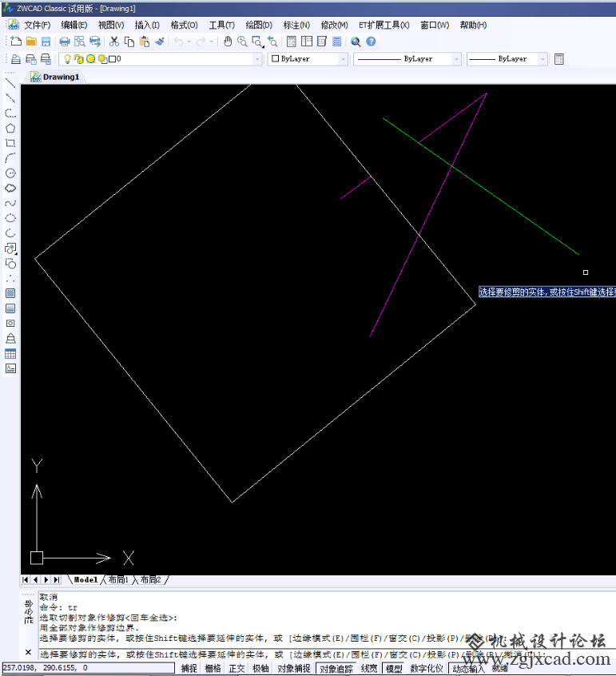Click the Match Properties brush icon
Viewport: 616px width, 676px height.
click(160, 42)
